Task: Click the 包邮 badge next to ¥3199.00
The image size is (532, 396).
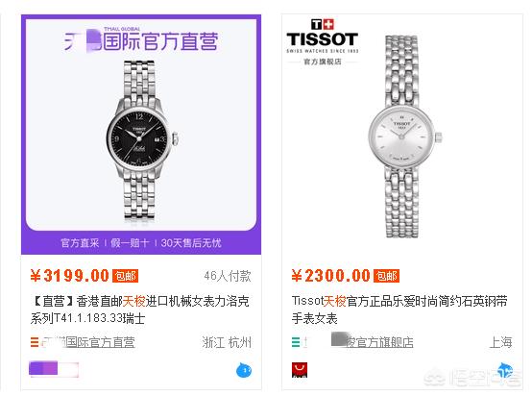Action: 125,276
